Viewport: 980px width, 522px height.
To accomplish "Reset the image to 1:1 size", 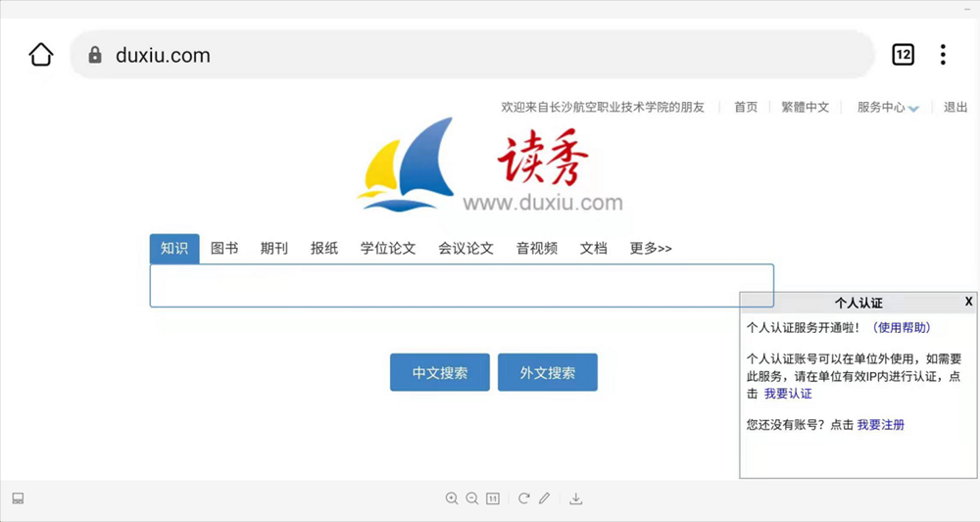I will tap(493, 498).
